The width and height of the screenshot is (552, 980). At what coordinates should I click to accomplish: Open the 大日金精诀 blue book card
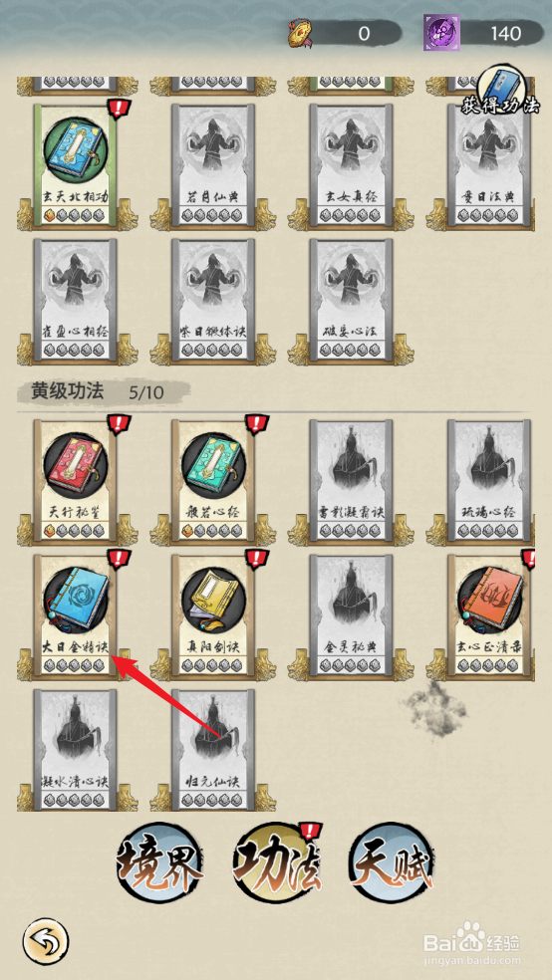[x=75, y=615]
